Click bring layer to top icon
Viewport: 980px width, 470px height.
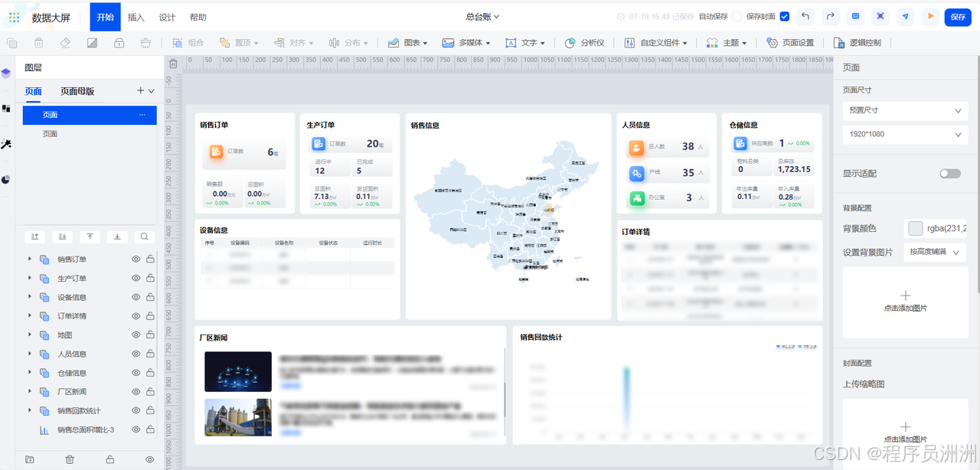(x=90, y=237)
